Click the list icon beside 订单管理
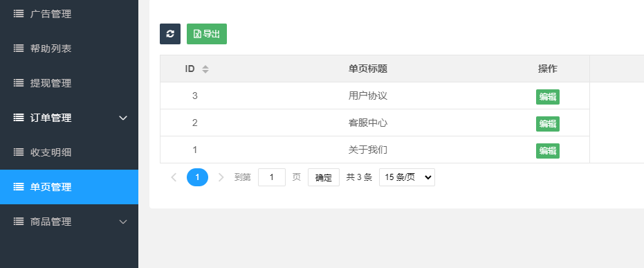The image size is (644, 268). pyautogui.click(x=19, y=118)
